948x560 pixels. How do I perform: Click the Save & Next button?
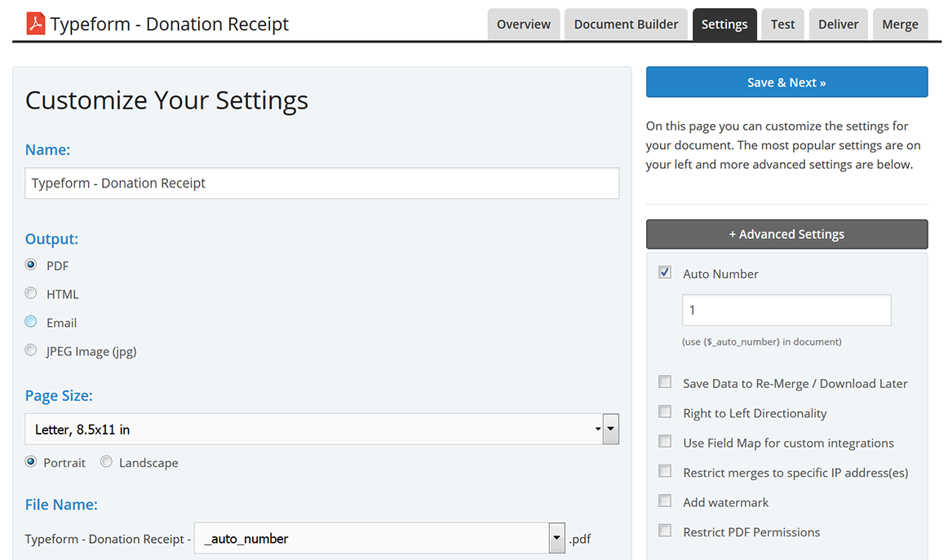click(x=786, y=82)
